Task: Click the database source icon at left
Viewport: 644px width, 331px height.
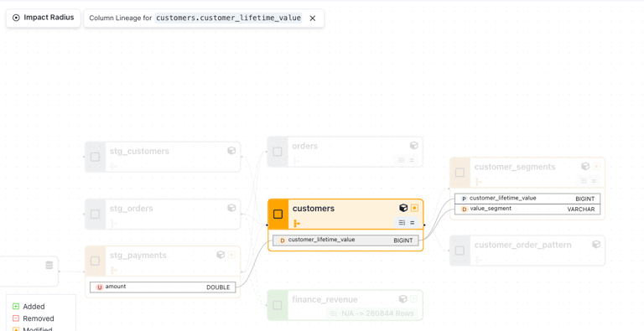Action: (49, 266)
